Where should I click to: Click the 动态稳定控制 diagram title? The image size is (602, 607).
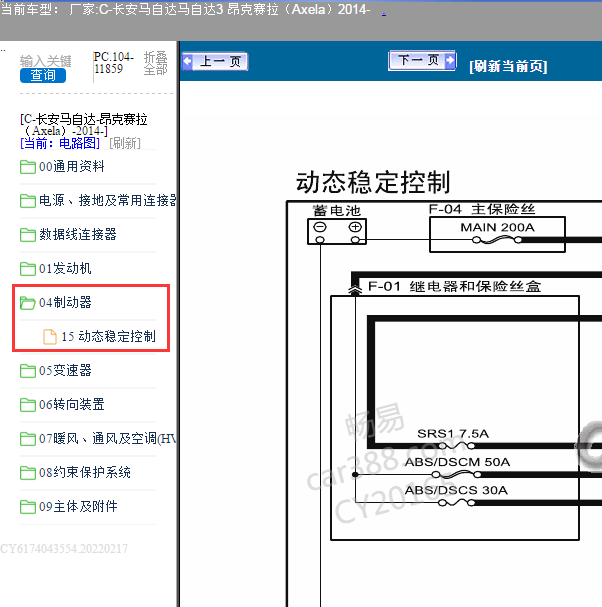(x=373, y=182)
